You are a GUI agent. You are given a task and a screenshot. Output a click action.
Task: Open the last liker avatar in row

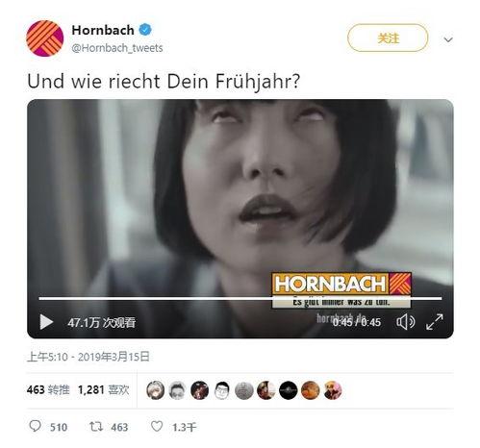point(333,390)
